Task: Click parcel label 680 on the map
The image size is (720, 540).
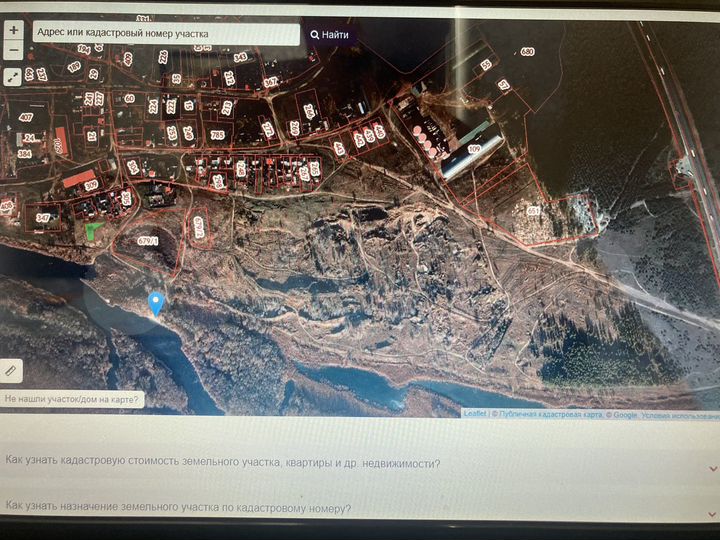Action: 527,51
